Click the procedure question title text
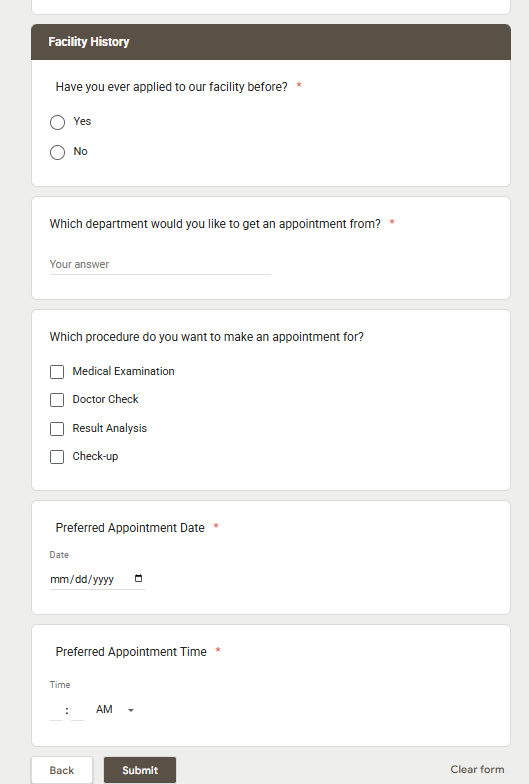529x784 pixels. 206,336
